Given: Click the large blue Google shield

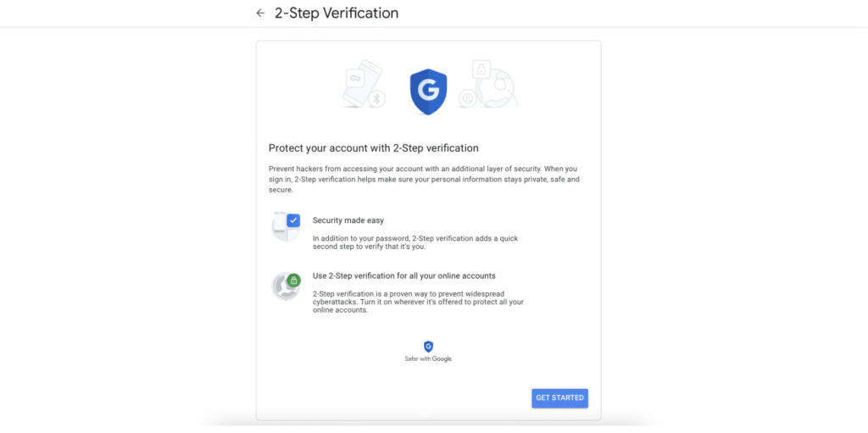Looking at the screenshot, I should [x=428, y=92].
